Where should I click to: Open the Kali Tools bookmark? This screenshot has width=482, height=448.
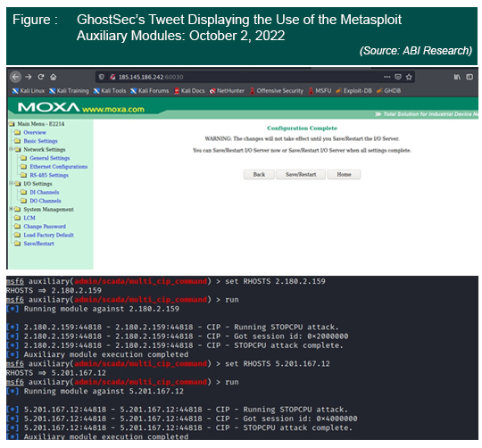[x=110, y=91]
